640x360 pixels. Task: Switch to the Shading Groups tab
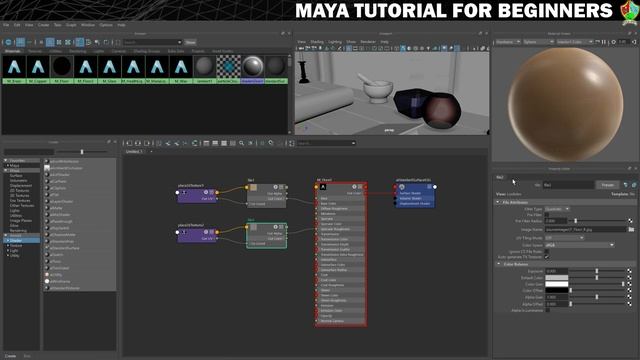[x=147, y=51]
